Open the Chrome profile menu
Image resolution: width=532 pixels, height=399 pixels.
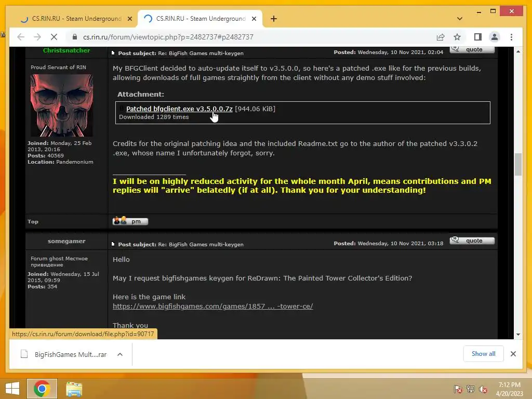(495, 37)
